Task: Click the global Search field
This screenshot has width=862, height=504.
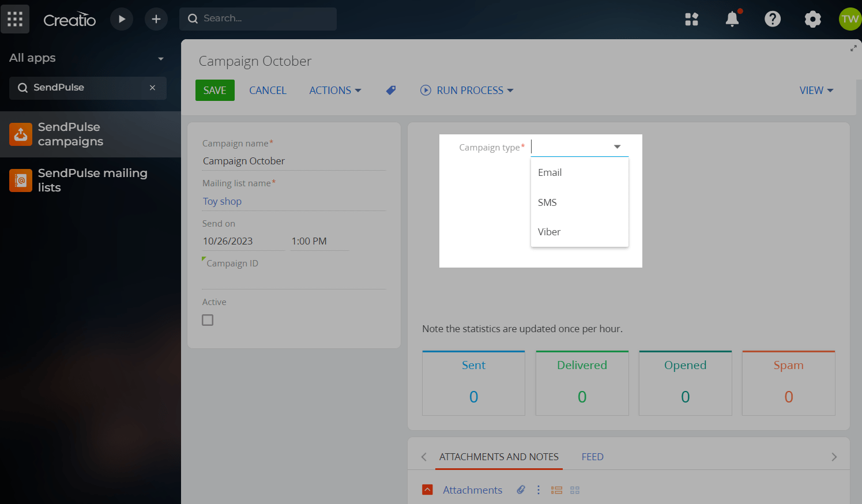Action: (x=258, y=18)
